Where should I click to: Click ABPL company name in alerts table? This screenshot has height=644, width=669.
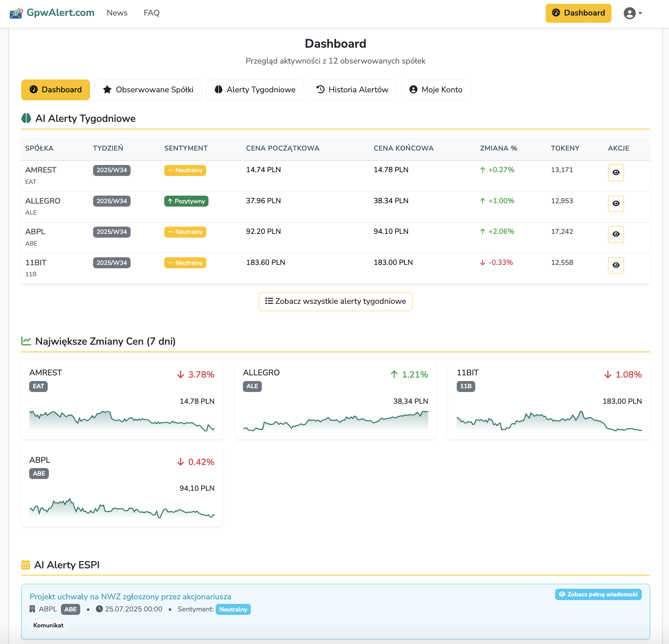[x=35, y=232]
